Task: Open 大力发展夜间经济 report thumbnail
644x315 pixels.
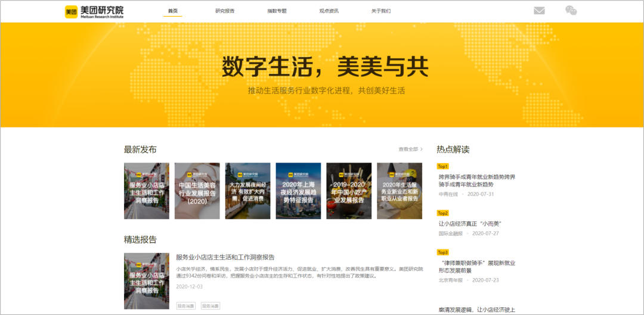Action: pyautogui.click(x=247, y=191)
